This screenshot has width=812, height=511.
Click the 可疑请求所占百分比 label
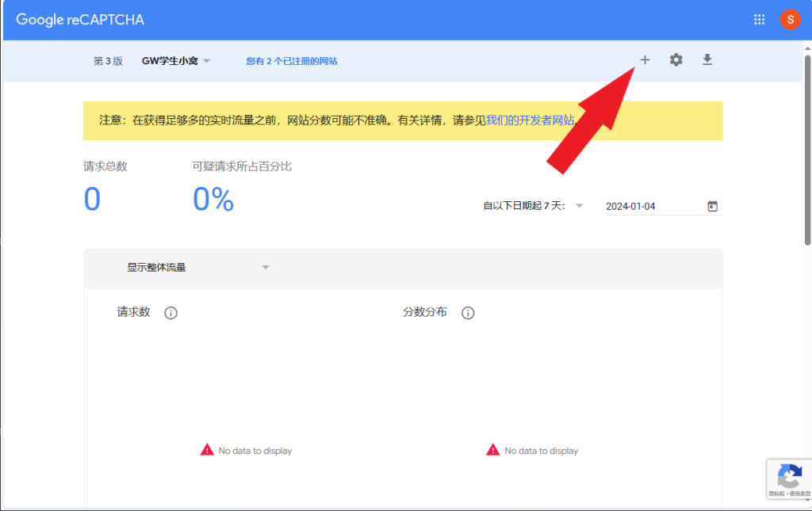[x=242, y=166]
